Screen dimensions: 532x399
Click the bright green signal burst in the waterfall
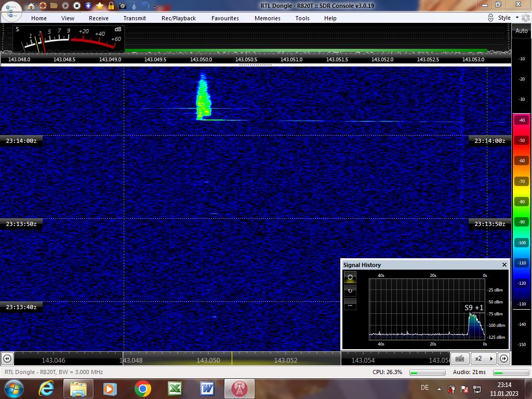point(203,97)
